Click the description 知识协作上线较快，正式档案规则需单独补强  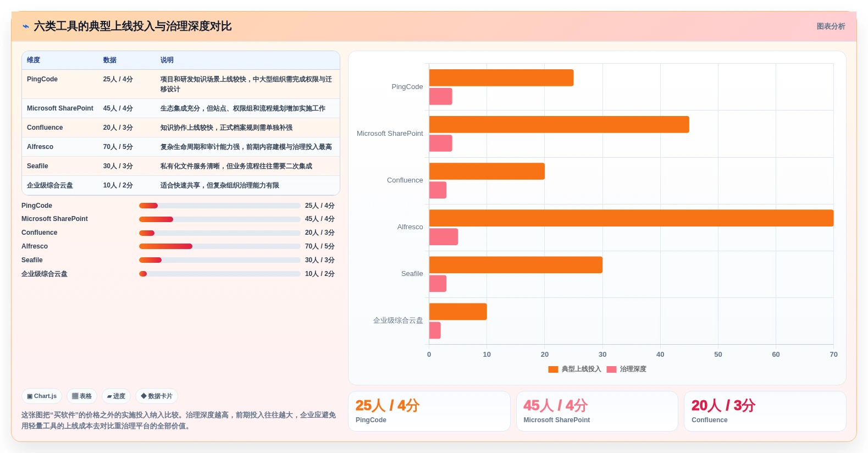[226, 128]
